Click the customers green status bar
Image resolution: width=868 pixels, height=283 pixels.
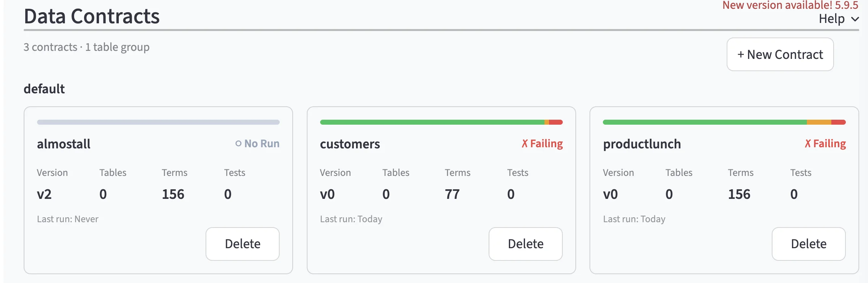pos(432,122)
